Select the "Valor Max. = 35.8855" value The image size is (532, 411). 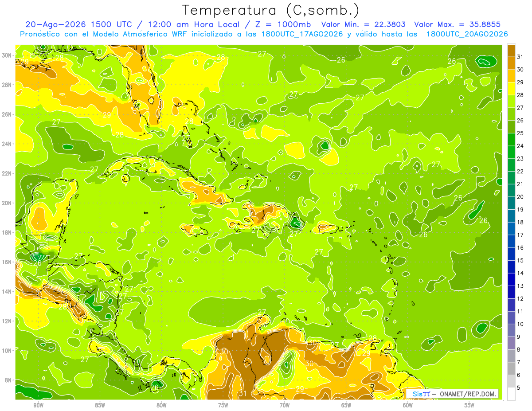pyautogui.click(x=458, y=24)
